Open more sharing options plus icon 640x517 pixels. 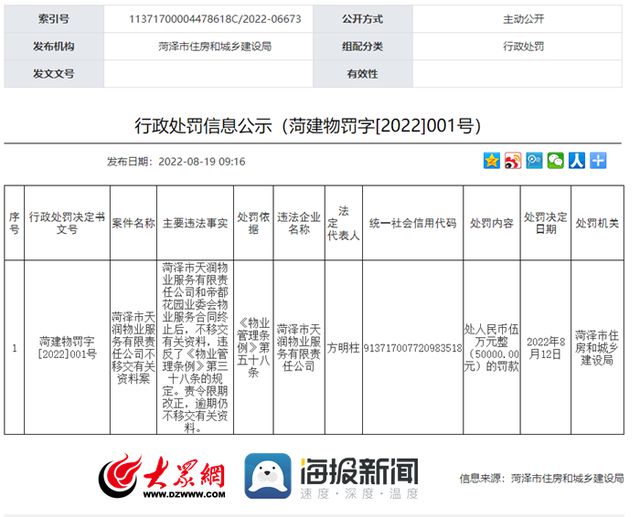(597, 160)
